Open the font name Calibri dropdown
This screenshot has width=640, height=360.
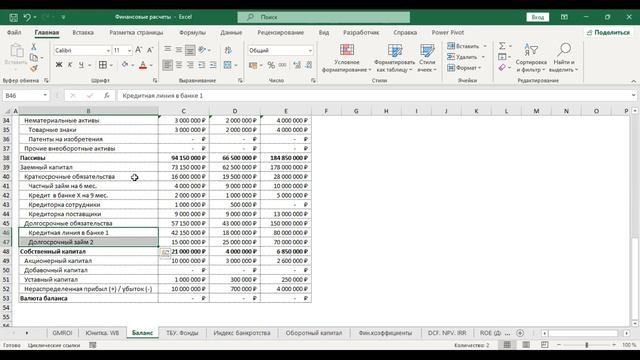point(108,50)
